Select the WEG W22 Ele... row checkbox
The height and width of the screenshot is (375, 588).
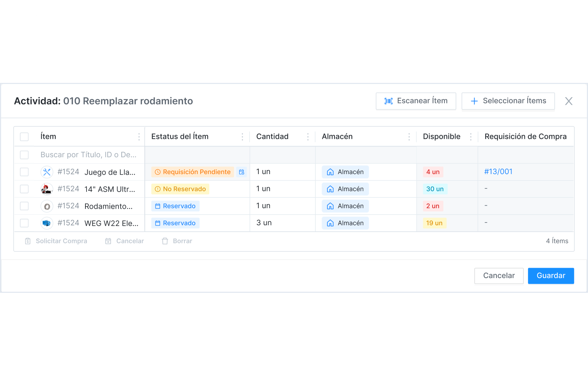24,223
